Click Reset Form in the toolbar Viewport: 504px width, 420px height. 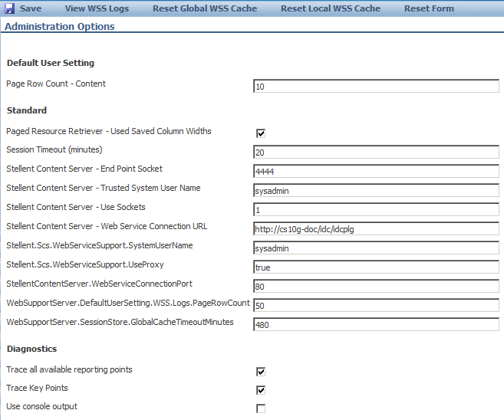tap(429, 8)
